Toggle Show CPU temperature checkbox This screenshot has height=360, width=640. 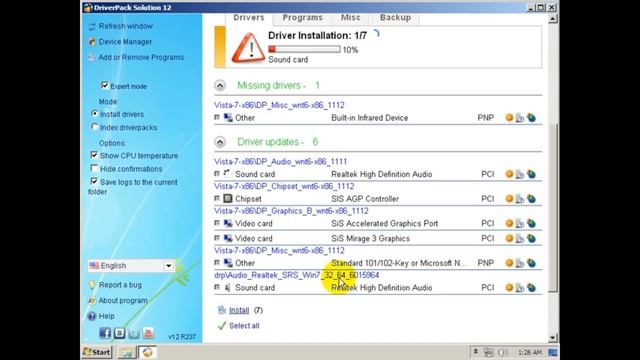tap(94, 155)
